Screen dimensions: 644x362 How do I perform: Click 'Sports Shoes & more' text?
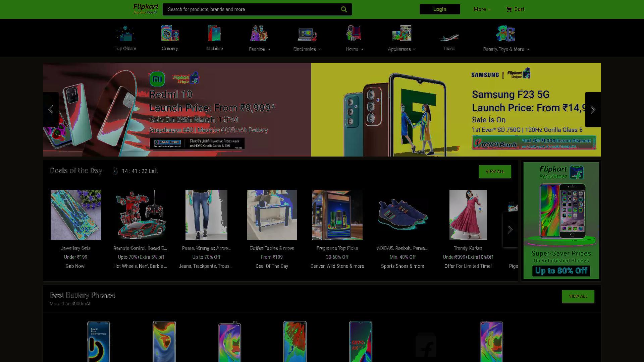pyautogui.click(x=402, y=266)
